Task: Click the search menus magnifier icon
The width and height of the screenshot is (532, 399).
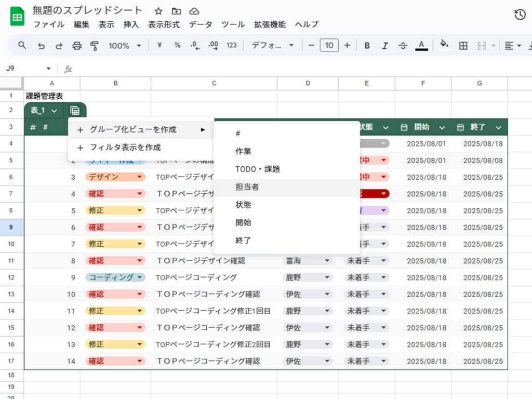Action: coord(22,45)
